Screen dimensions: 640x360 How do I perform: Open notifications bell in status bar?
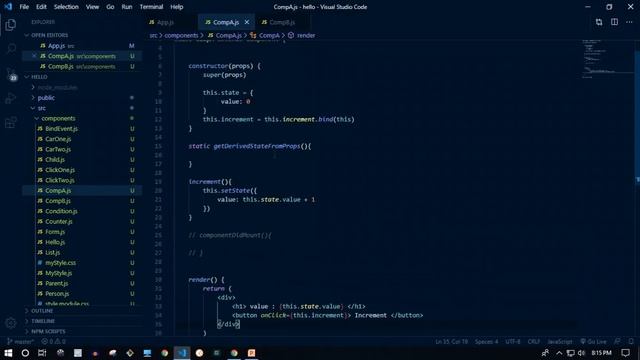[631, 341]
